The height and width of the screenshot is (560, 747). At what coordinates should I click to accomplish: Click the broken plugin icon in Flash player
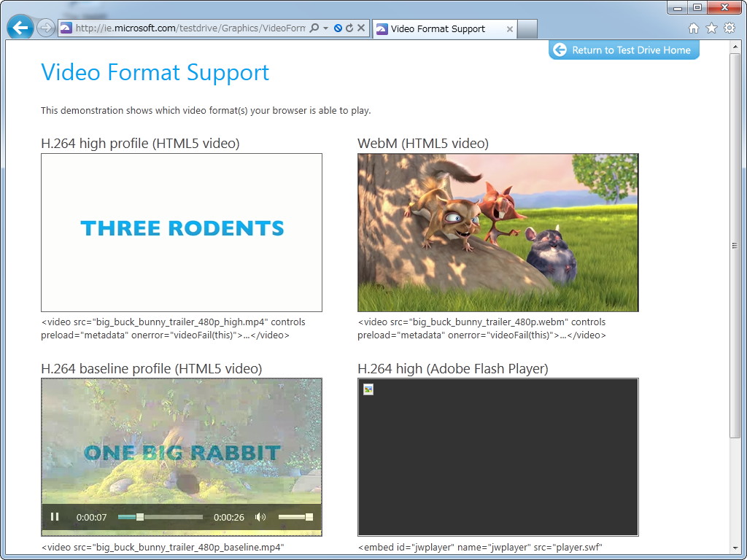tap(368, 389)
